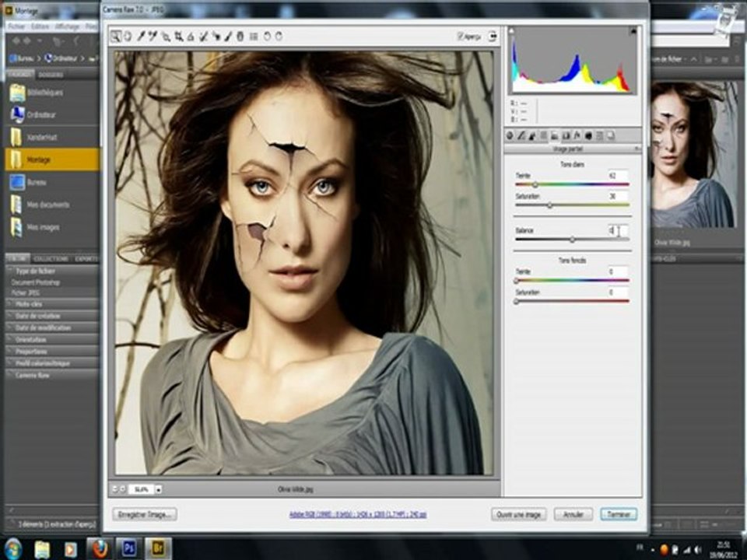Open the Basic adjustments panel tab
The width and height of the screenshot is (747, 560).
pyautogui.click(x=509, y=135)
